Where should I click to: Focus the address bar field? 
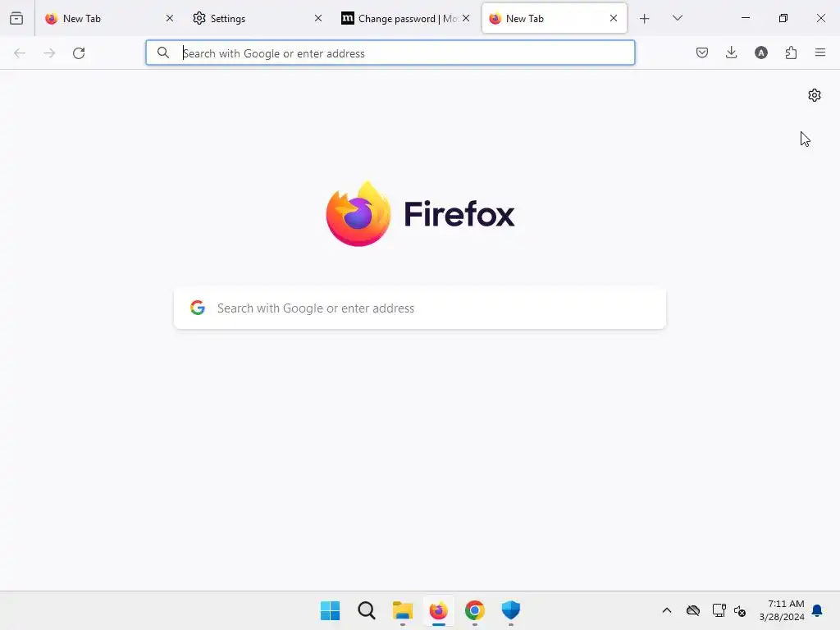[390, 53]
